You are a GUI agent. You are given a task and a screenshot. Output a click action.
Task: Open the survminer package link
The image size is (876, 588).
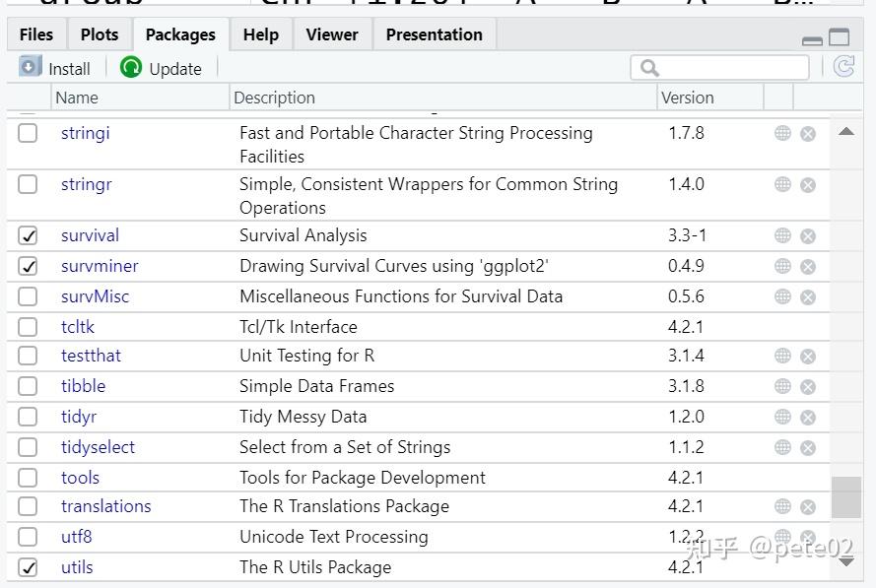tap(100, 266)
